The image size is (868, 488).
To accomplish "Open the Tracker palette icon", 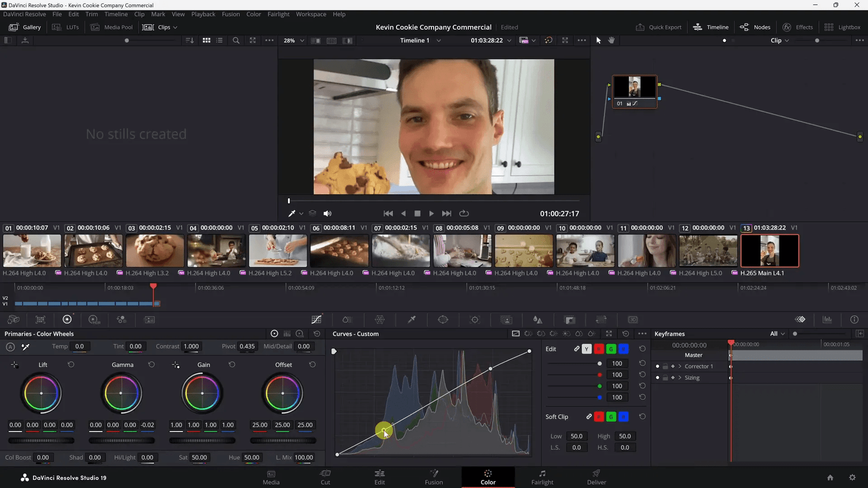I will click(475, 320).
